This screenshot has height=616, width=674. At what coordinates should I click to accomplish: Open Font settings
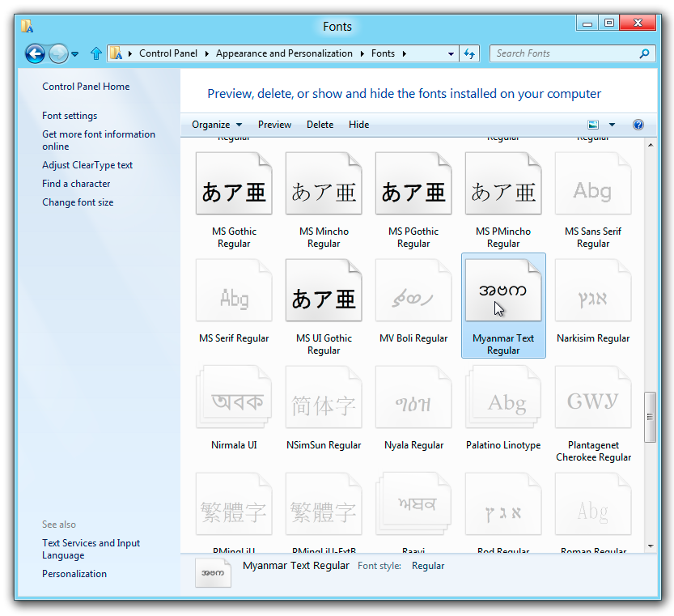pyautogui.click(x=70, y=116)
